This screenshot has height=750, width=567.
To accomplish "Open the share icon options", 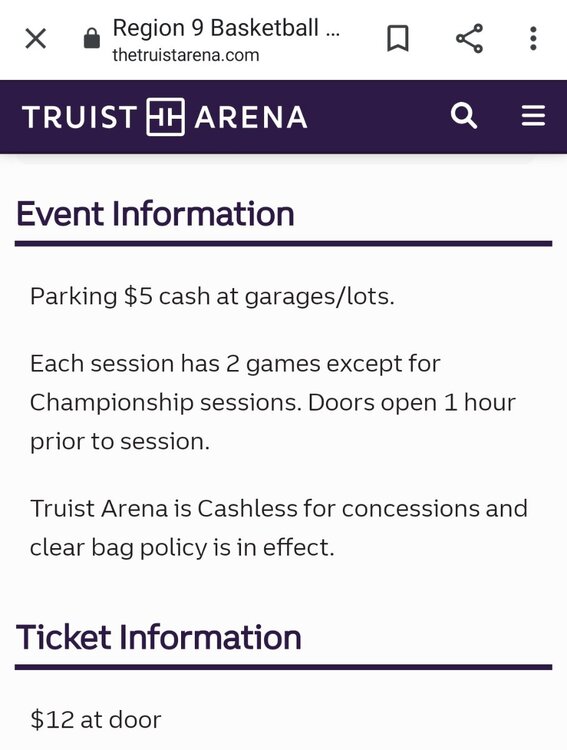I will [x=469, y=38].
